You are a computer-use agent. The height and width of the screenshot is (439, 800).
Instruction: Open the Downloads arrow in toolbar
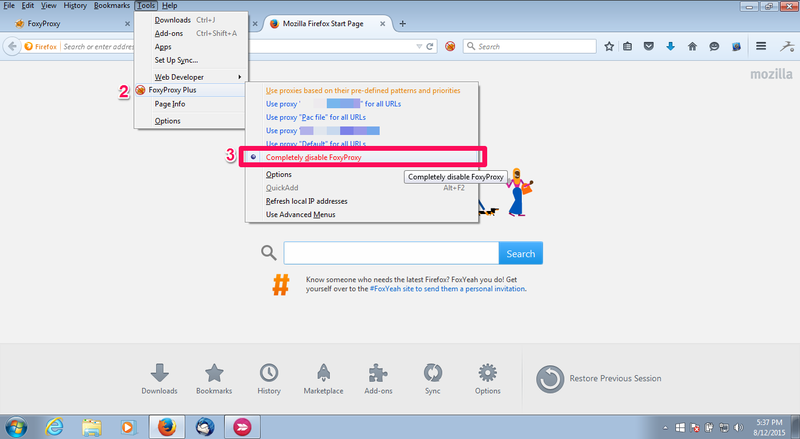pyautogui.click(x=670, y=46)
